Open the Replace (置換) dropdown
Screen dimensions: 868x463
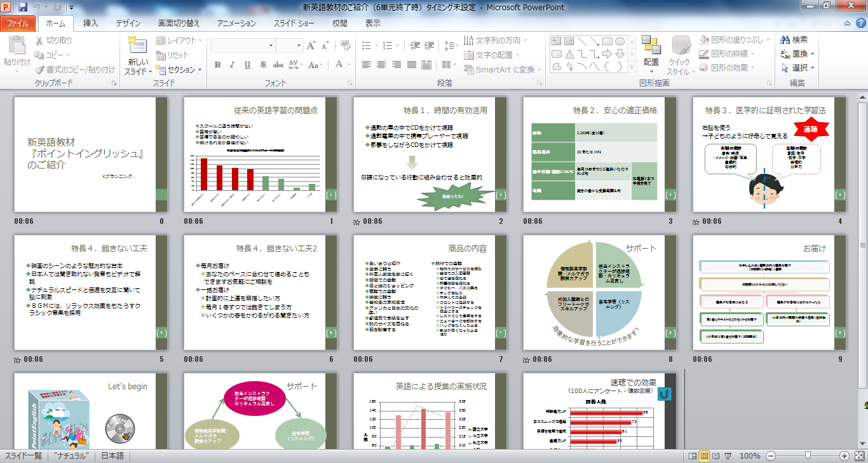coord(797,54)
